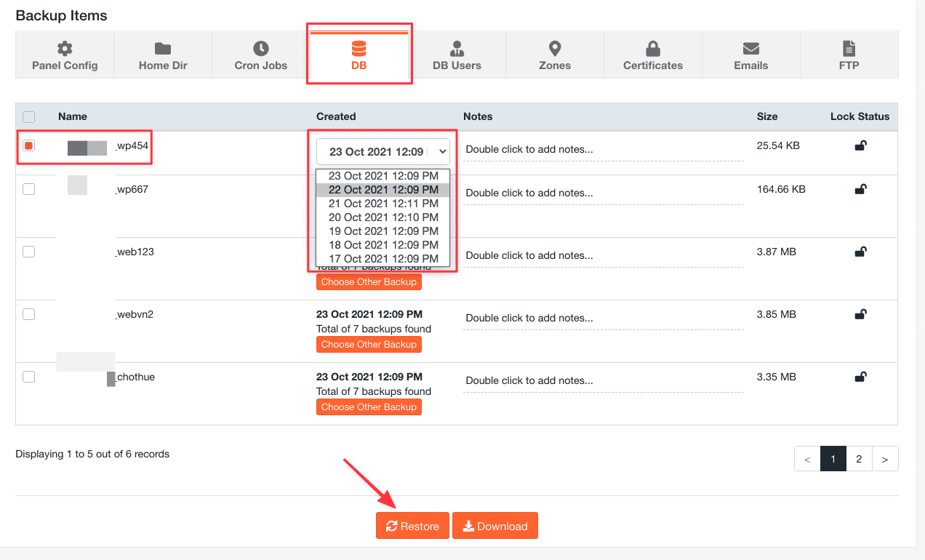925x560 pixels.
Task: Choose 19 Oct 2021 12:09 PM from list
Action: click(383, 231)
